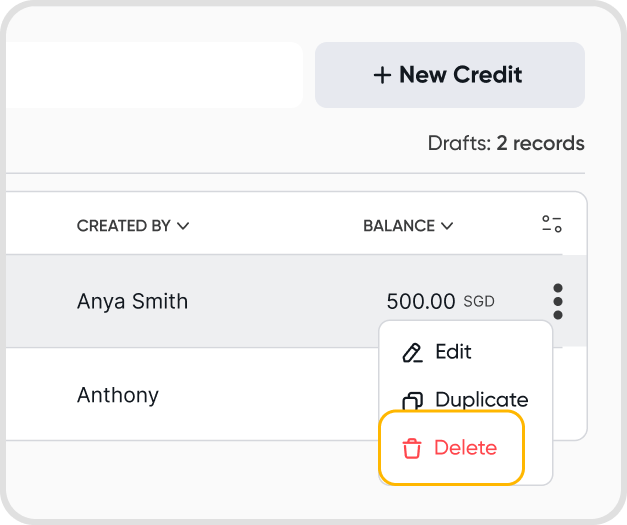Choose Edit from the context menu
This screenshot has height=525, width=627.
tap(453, 352)
